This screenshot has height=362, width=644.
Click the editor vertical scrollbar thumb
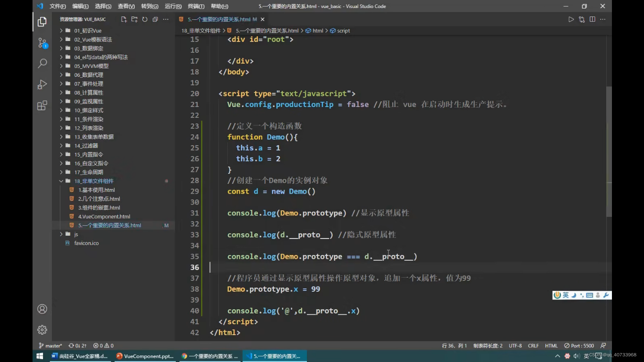(609, 151)
